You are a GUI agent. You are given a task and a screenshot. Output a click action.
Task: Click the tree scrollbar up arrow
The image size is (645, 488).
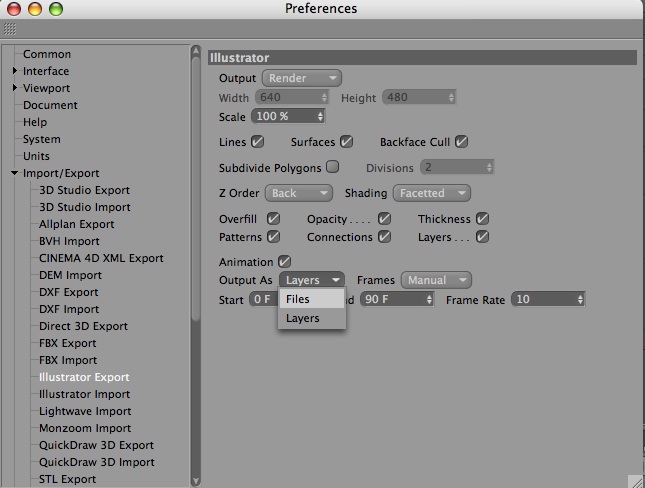coord(196,52)
